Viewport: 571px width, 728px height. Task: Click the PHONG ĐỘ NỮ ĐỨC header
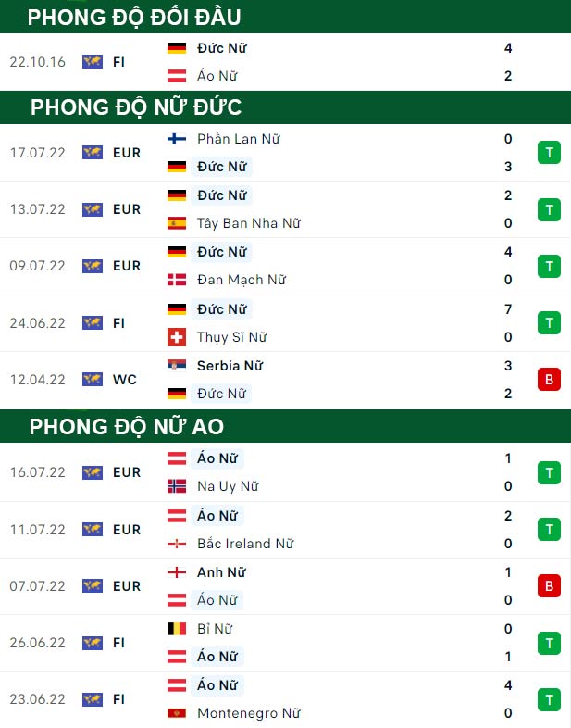coord(136,107)
